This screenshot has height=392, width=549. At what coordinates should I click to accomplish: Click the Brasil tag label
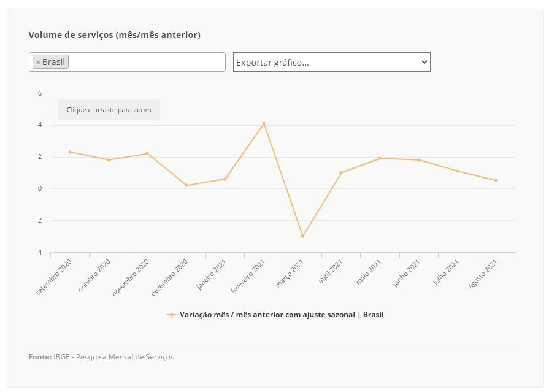coord(53,62)
